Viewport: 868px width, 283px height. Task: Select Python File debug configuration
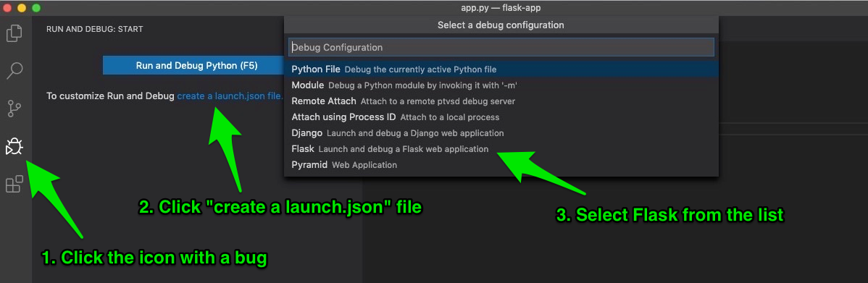[x=501, y=69]
